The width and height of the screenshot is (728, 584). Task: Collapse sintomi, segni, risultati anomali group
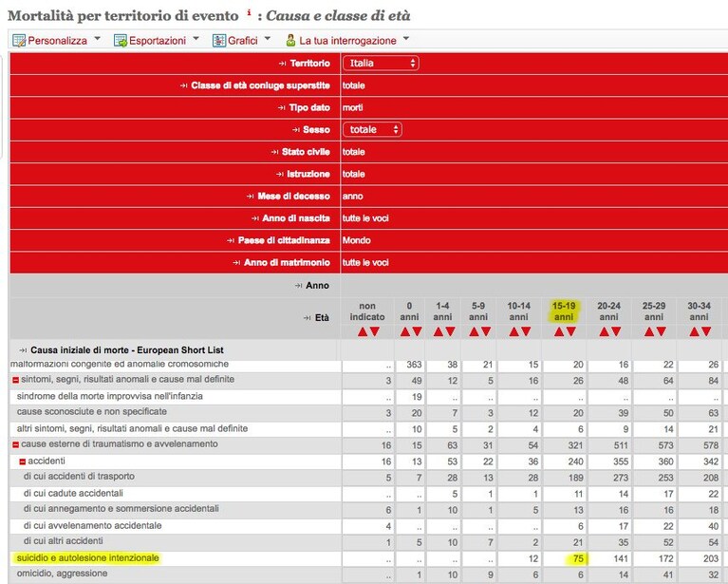click(15, 380)
